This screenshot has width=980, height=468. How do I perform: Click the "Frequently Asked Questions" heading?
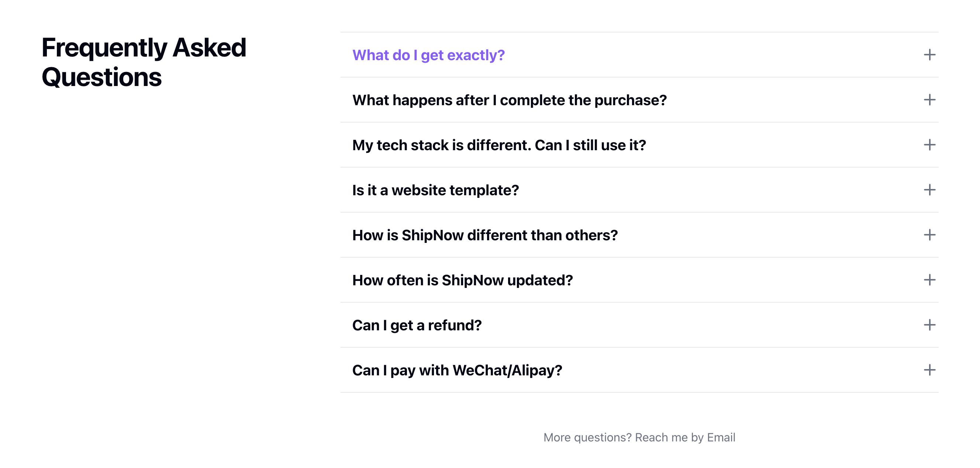144,62
